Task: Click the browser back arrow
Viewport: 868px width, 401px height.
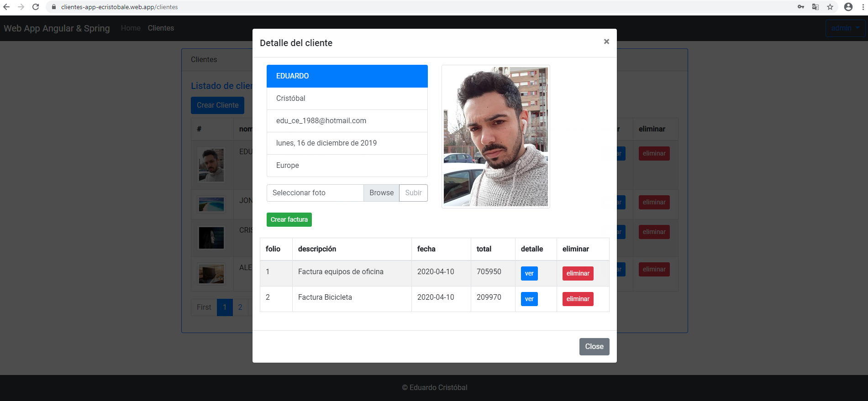Action: point(6,7)
